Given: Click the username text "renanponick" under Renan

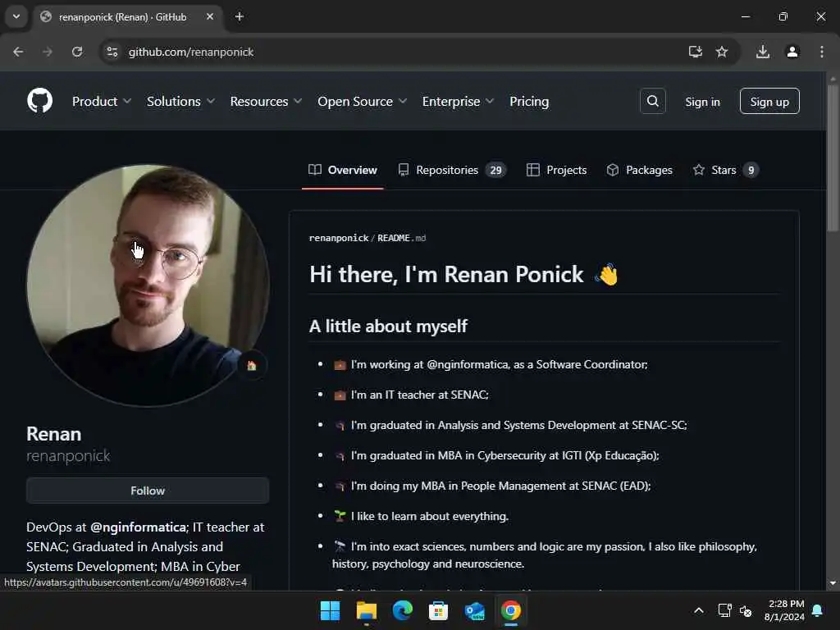Looking at the screenshot, I should click(68, 456).
